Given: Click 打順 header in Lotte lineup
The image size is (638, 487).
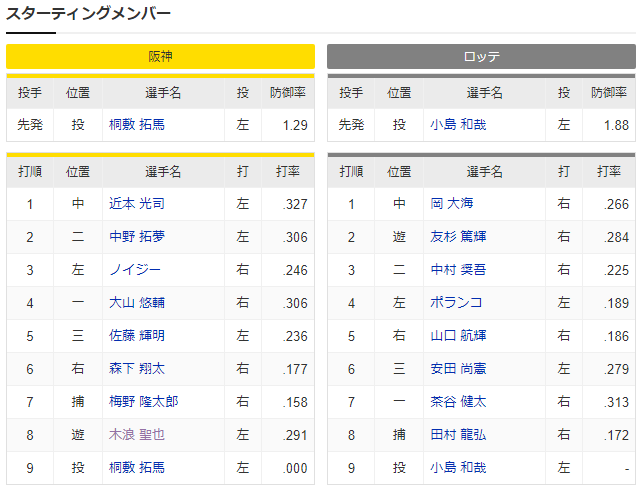Looking at the screenshot, I should click(x=351, y=171).
